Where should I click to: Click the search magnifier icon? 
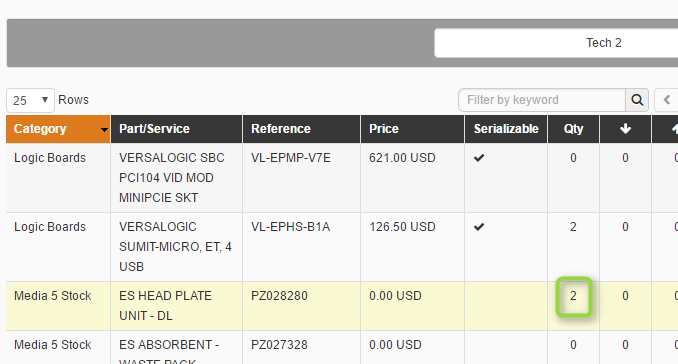click(x=637, y=100)
